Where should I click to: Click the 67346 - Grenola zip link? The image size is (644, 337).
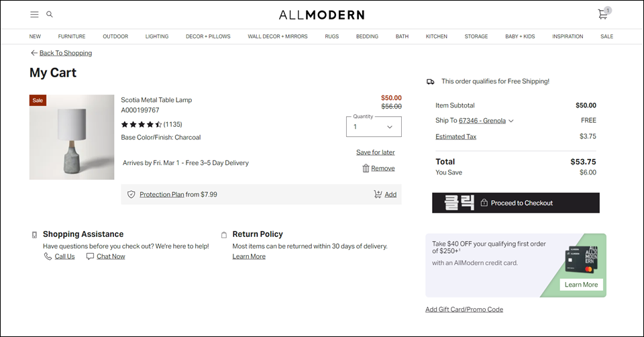pos(482,121)
